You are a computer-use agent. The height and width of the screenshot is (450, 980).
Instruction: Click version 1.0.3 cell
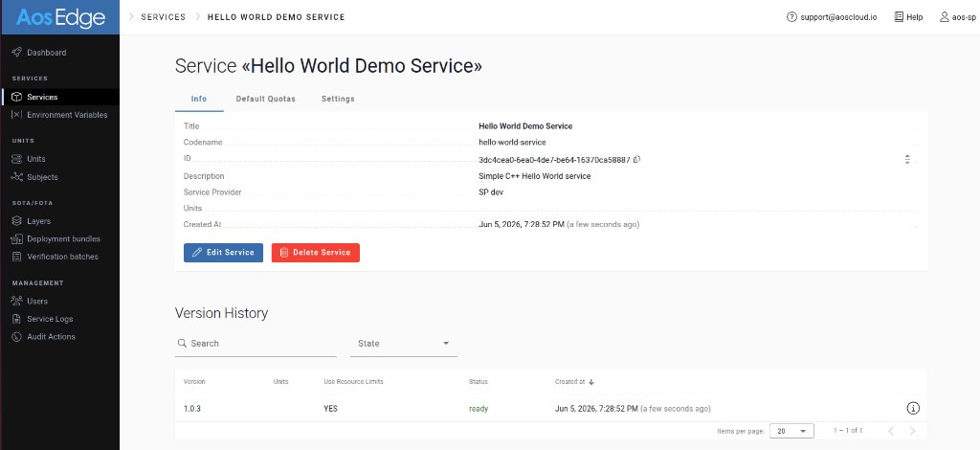pos(191,409)
